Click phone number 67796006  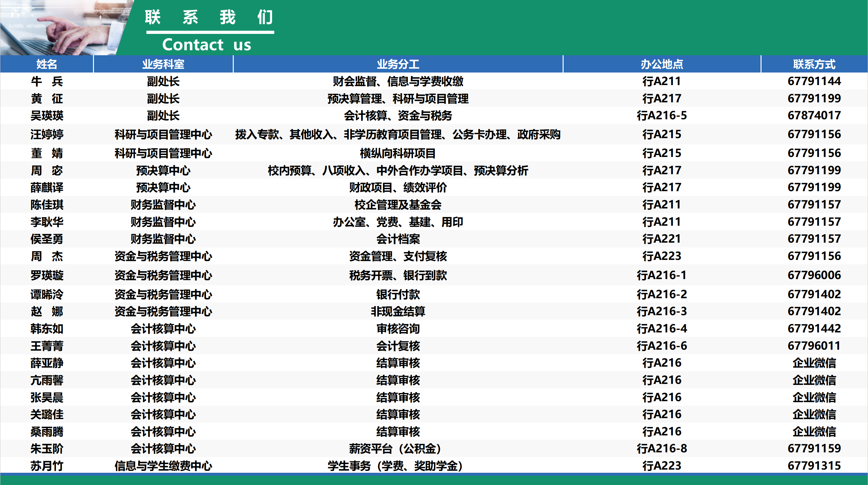(814, 275)
